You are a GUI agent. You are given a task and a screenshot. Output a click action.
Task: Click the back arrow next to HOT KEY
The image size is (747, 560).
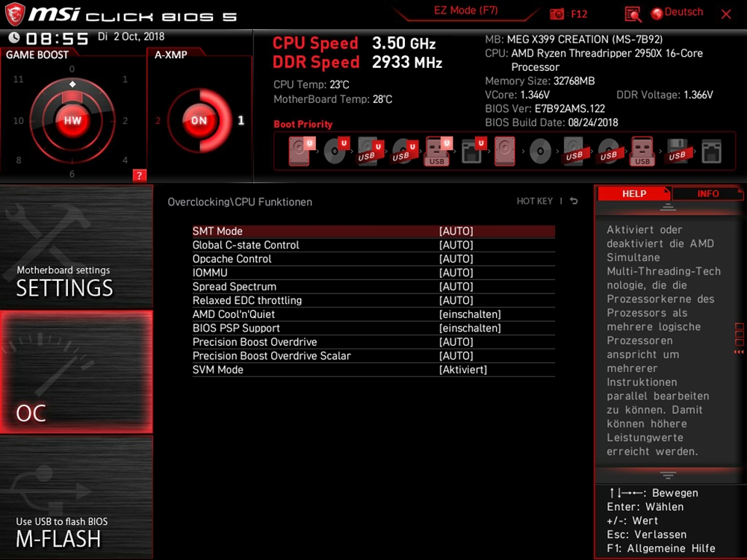point(574,201)
